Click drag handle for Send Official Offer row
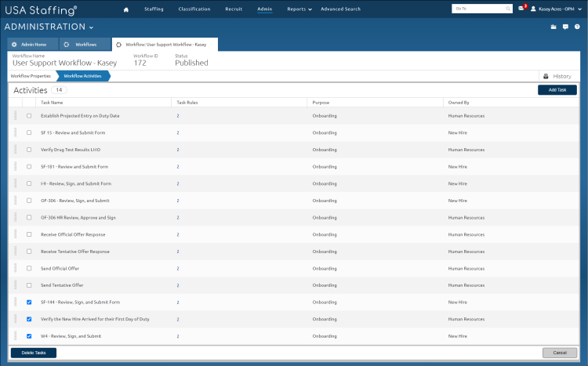This screenshot has width=588, height=366. tap(16, 268)
